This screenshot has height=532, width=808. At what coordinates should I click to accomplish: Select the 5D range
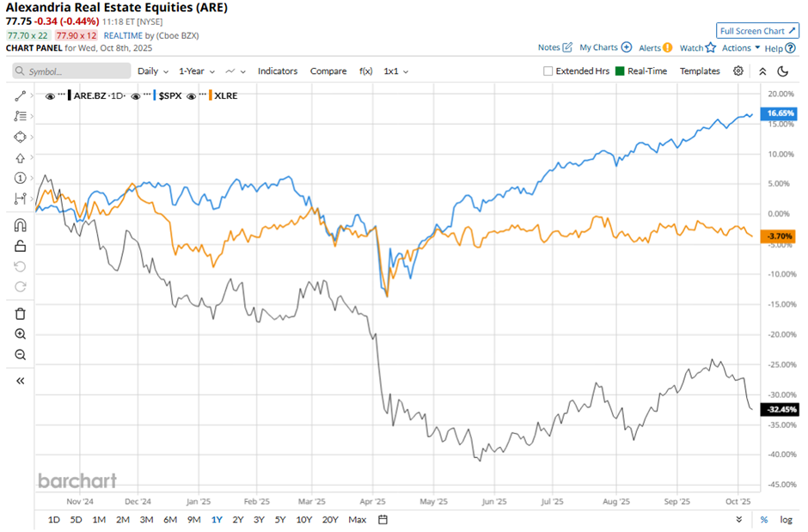[x=76, y=520]
